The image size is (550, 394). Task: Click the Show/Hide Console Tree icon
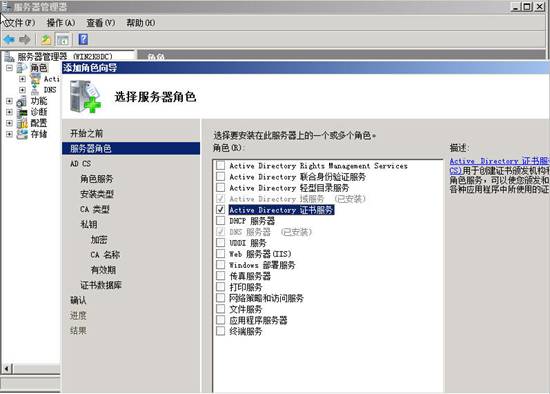[63, 40]
